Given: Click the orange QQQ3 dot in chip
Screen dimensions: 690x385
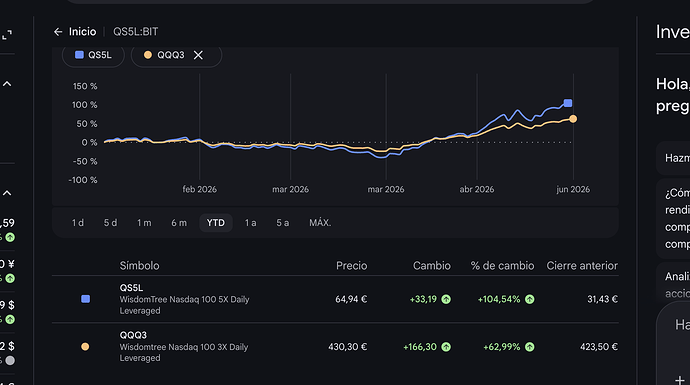Looking at the screenshot, I should (148, 55).
